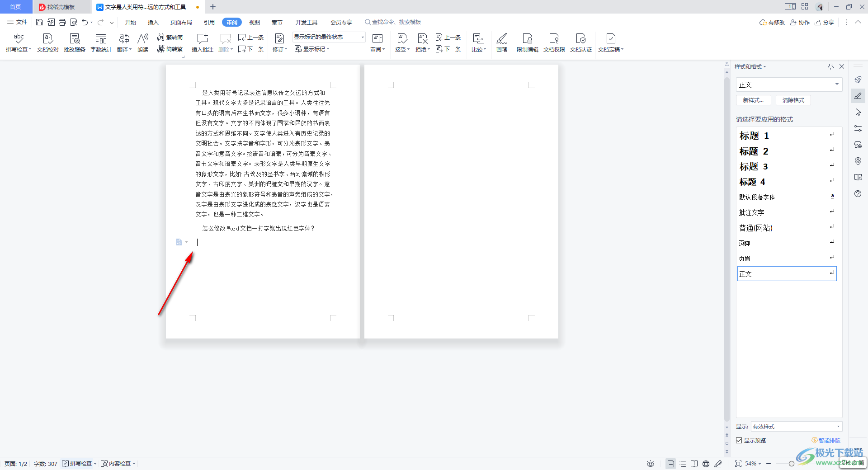Open the 稻壳模板 template tab
The width and height of the screenshot is (868, 470).
click(61, 7)
